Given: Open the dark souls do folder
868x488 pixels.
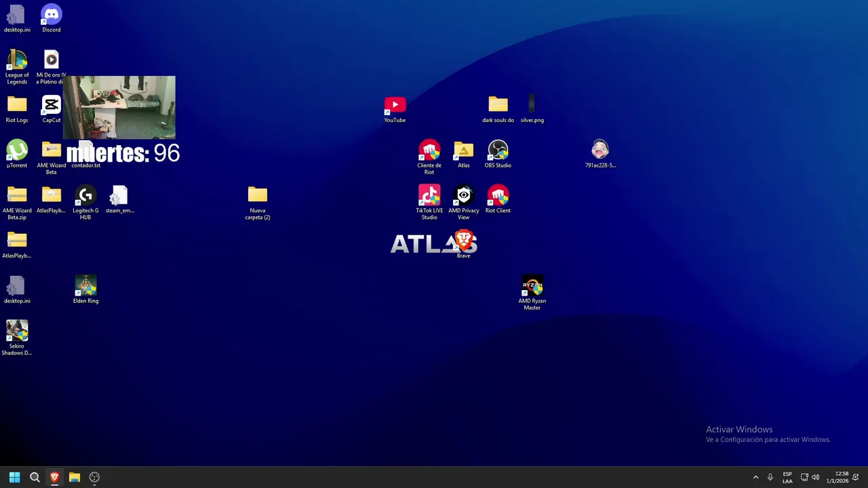Looking at the screenshot, I should coord(498,109).
